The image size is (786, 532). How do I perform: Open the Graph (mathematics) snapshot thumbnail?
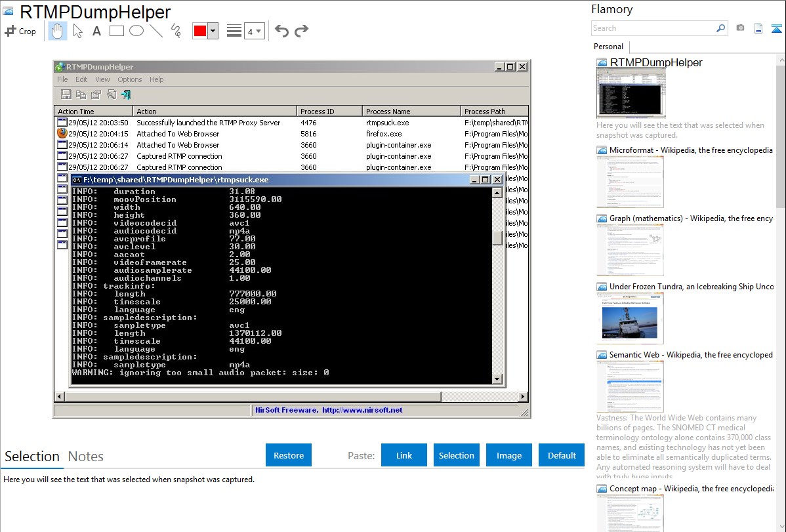[630, 250]
